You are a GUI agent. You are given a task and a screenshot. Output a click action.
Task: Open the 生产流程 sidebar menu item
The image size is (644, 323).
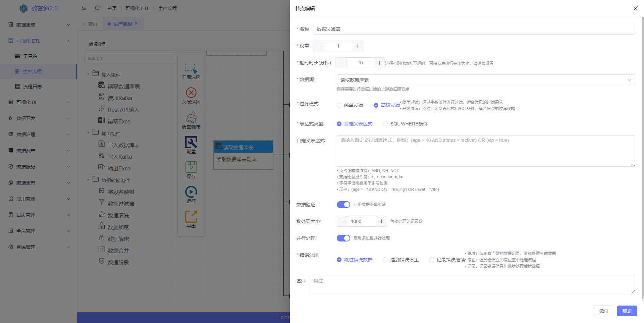point(39,71)
